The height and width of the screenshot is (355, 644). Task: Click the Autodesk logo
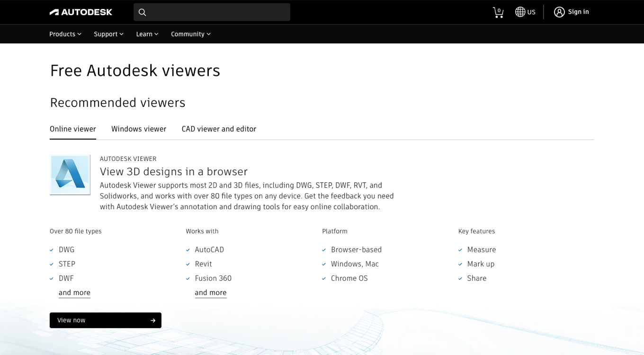click(81, 12)
